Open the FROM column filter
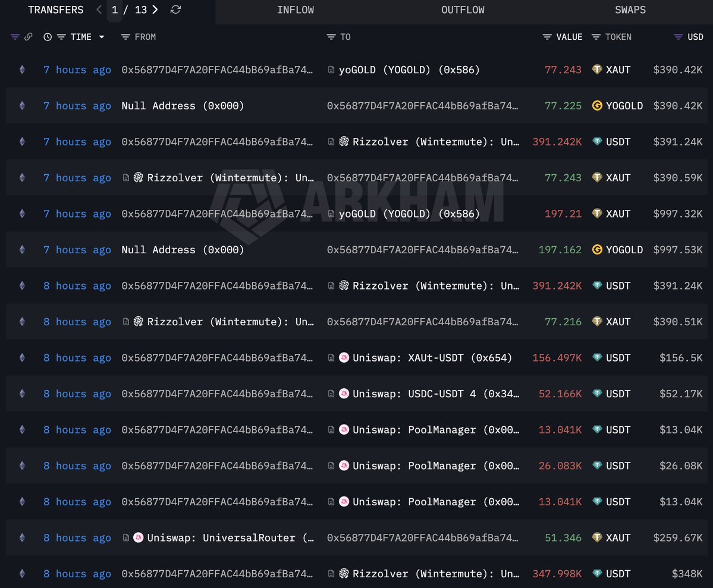 (125, 37)
